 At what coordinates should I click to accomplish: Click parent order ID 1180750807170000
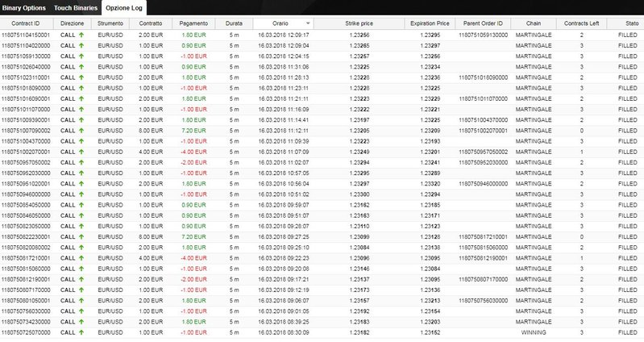click(x=484, y=279)
